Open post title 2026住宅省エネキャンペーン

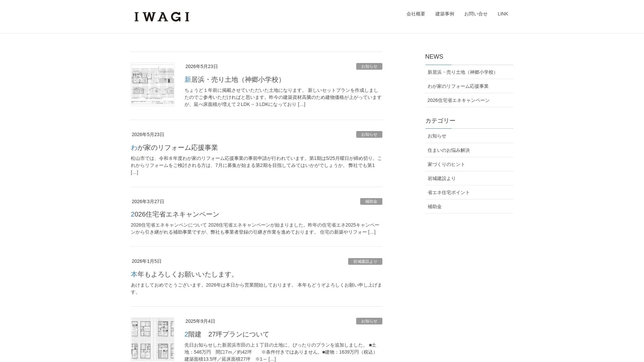click(x=175, y=214)
